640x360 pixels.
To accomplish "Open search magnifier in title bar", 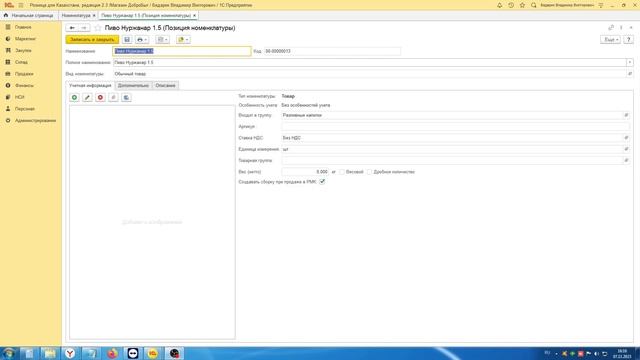I will point(533,5).
